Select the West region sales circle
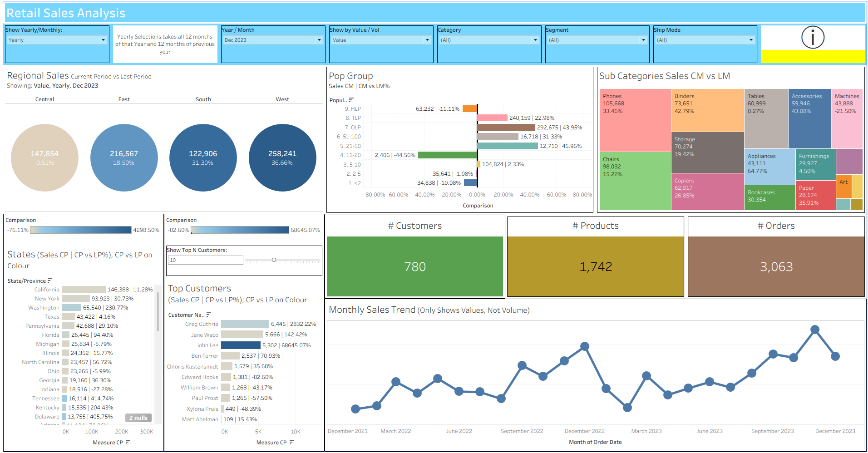The width and height of the screenshot is (868, 453). click(282, 158)
